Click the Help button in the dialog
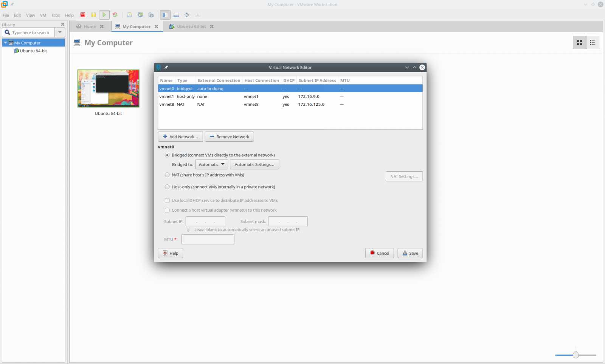Image resolution: width=605 pixels, height=364 pixels. point(171,253)
